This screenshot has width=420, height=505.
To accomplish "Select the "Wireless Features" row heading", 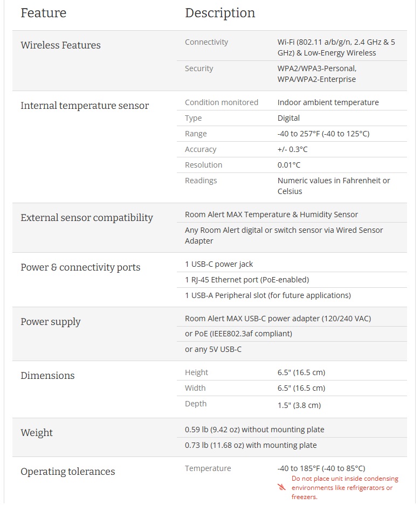I will tap(60, 45).
